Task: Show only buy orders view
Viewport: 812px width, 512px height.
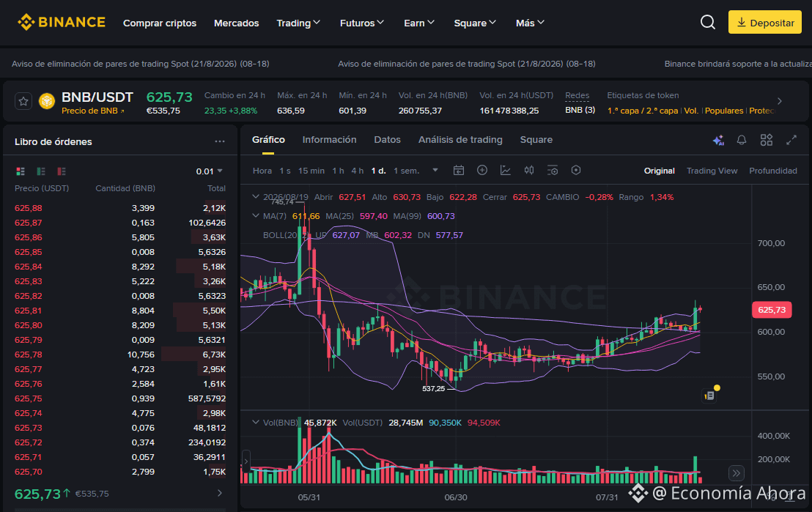Action: coord(41,171)
